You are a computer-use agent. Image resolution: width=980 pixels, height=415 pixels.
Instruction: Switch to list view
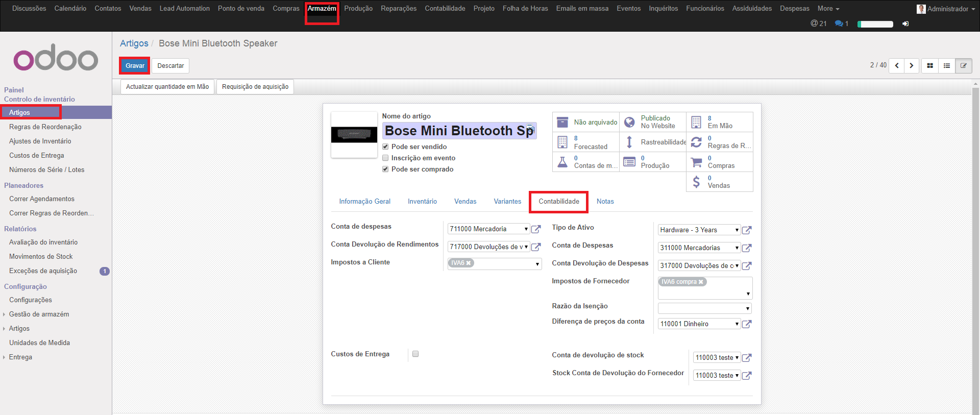(x=947, y=66)
